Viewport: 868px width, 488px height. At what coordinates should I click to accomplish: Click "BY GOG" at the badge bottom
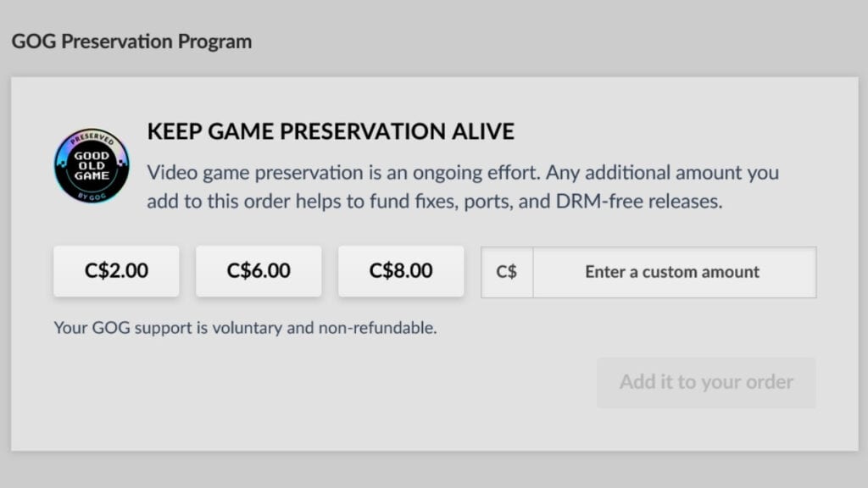[x=92, y=195]
